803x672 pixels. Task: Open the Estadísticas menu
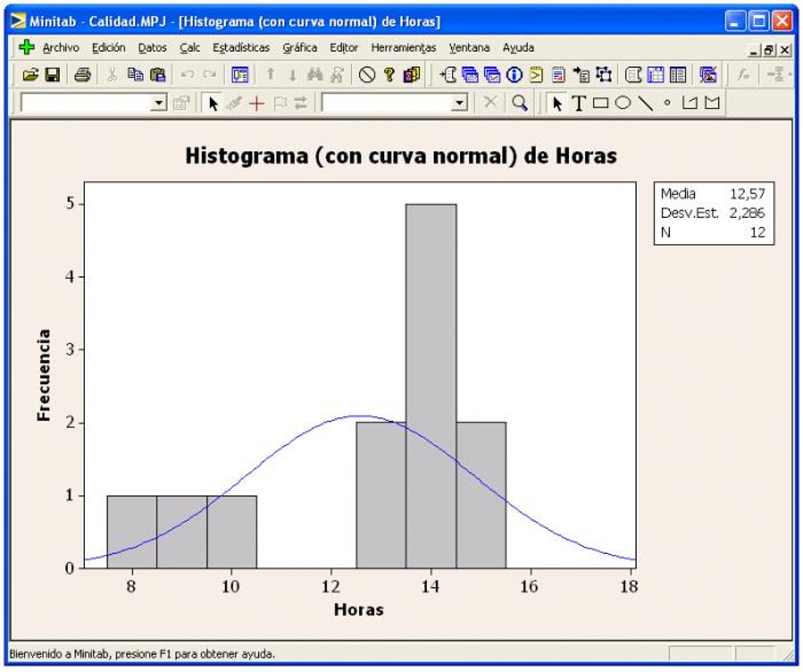[241, 47]
